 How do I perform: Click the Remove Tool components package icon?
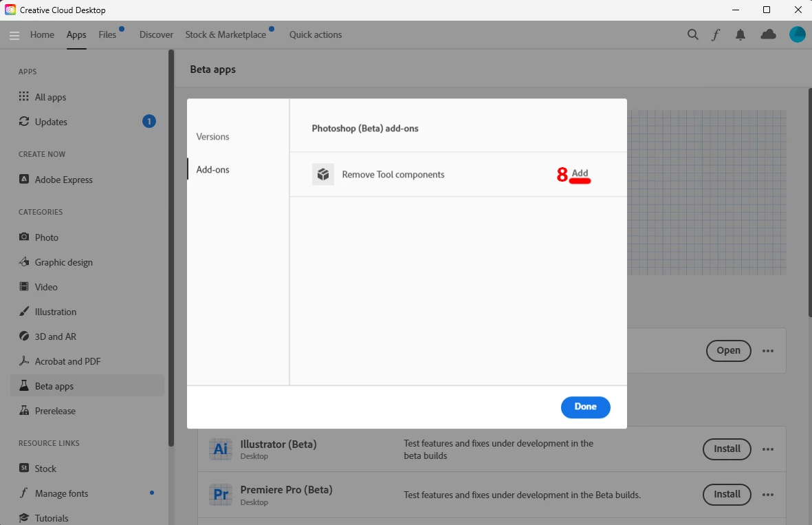[323, 175]
